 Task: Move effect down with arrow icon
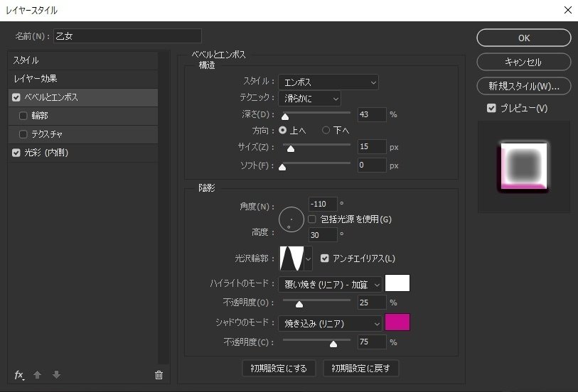[x=56, y=375]
